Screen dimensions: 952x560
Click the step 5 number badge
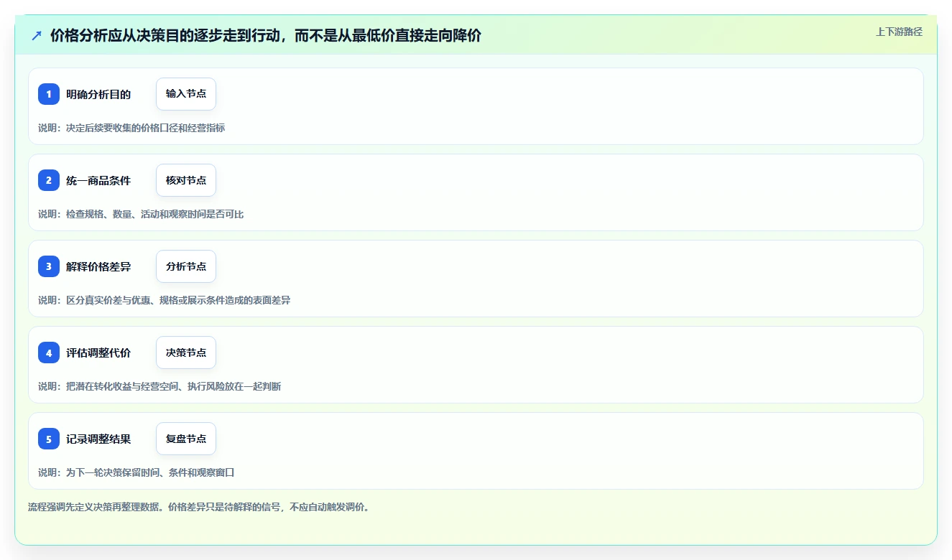point(49,439)
